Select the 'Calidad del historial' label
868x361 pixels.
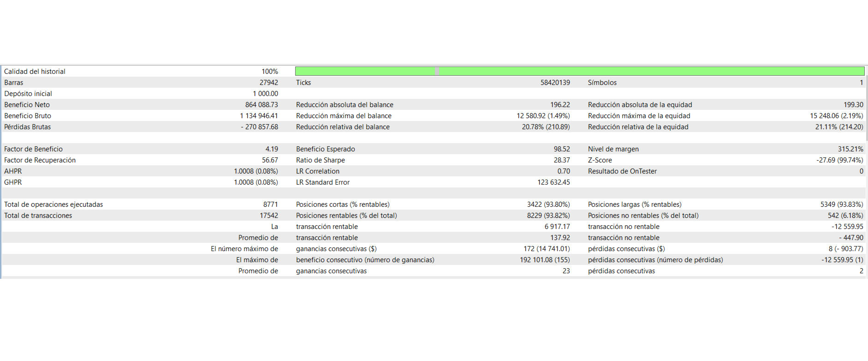(35, 72)
